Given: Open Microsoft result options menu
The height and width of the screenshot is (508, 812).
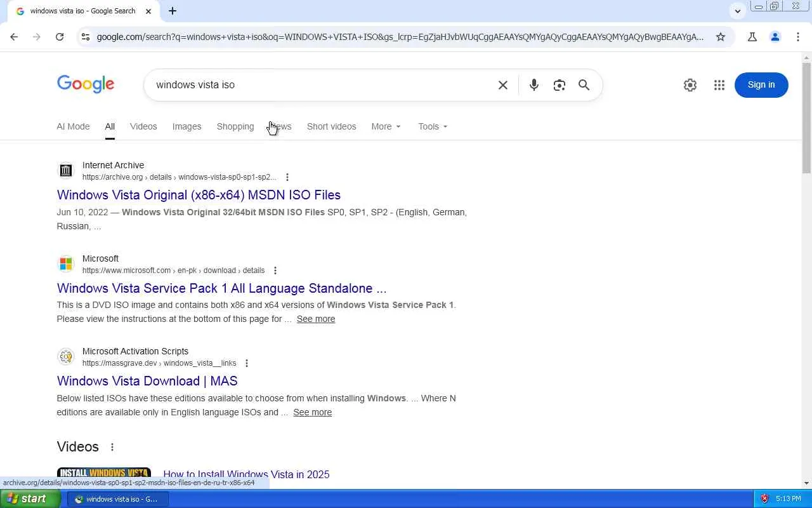Looking at the screenshot, I should (x=275, y=271).
